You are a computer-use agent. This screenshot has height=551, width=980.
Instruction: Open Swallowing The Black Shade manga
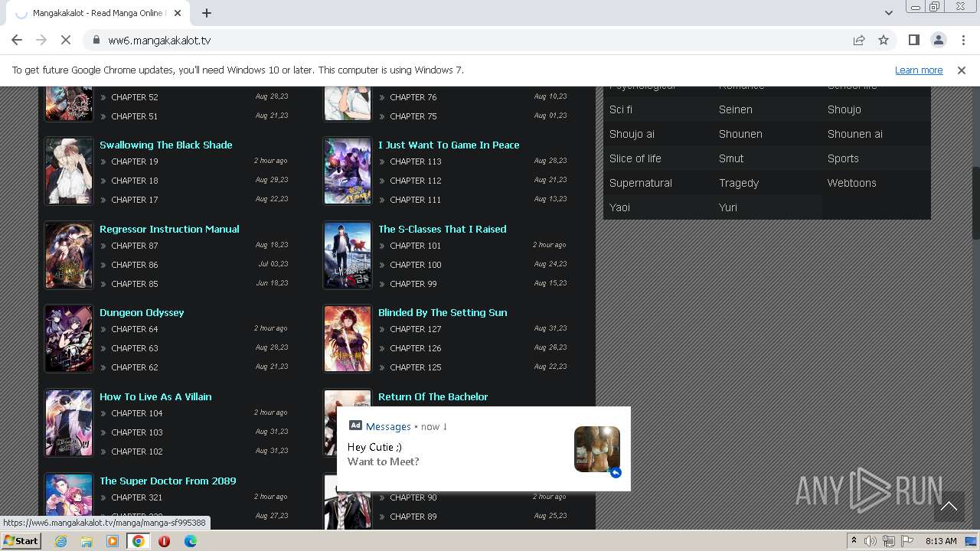(166, 145)
